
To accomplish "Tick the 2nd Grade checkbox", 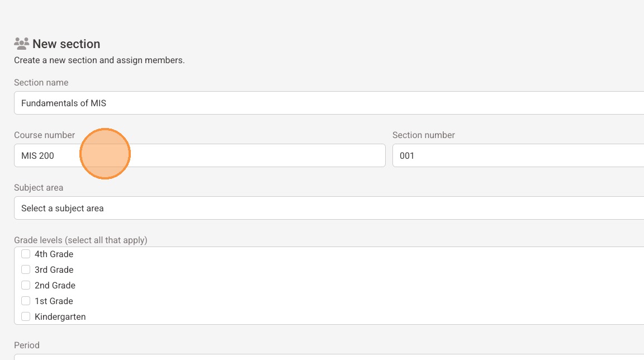I will click(26, 285).
